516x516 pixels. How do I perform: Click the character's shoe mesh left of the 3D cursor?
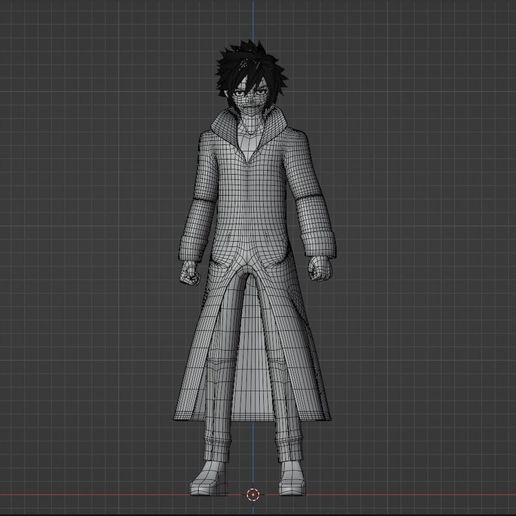[x=208, y=479]
